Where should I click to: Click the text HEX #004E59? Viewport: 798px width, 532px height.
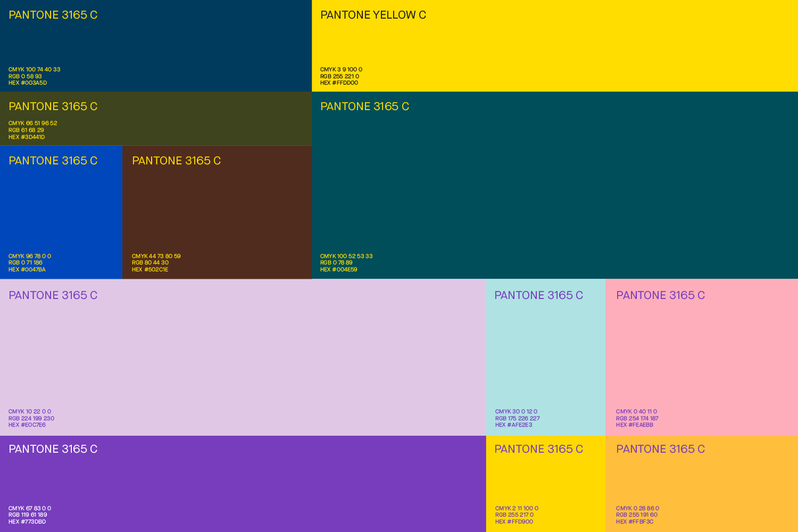pos(339,270)
